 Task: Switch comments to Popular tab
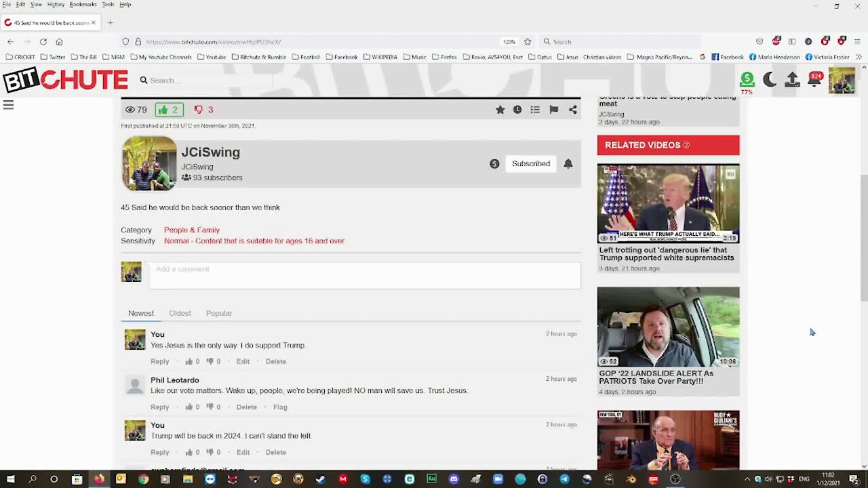tap(218, 314)
